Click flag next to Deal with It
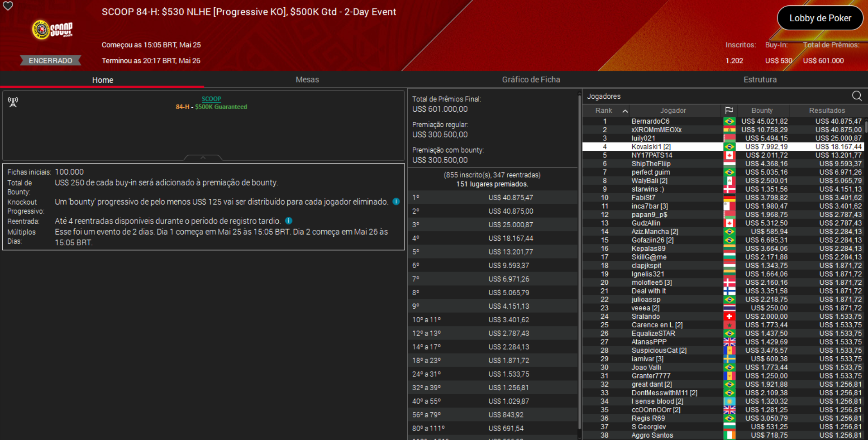868x440 pixels. point(729,291)
